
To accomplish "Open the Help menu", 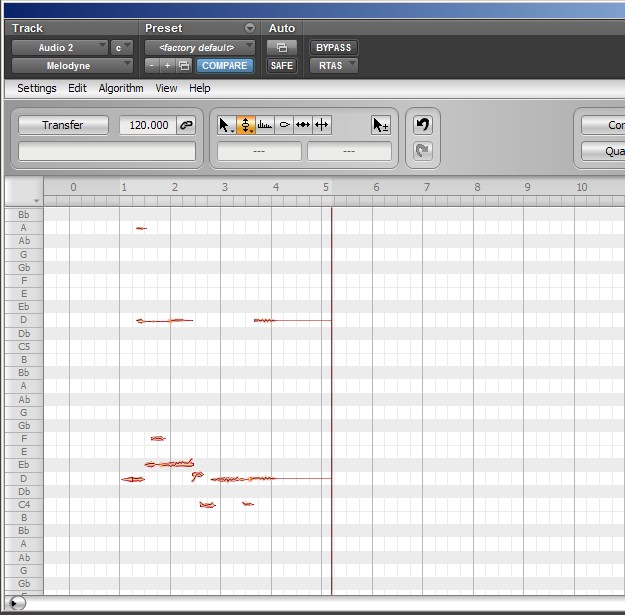I will 200,88.
